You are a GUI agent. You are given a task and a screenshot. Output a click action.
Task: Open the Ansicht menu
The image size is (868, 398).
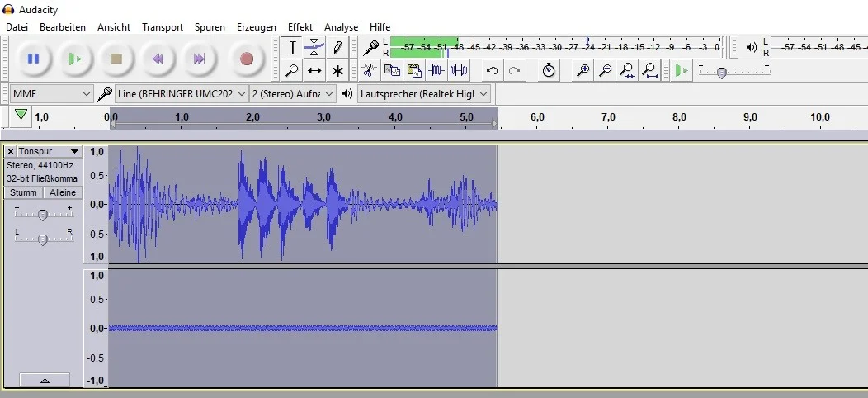(x=114, y=26)
